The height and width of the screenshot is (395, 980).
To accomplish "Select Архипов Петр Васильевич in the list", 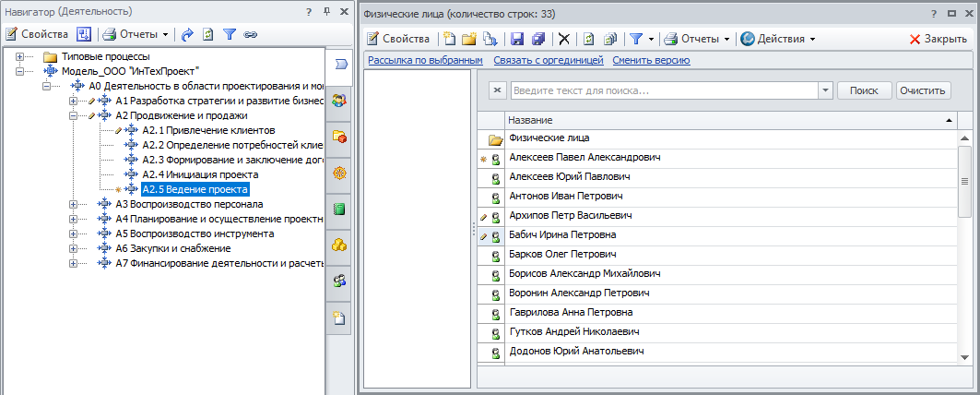I will point(570,216).
